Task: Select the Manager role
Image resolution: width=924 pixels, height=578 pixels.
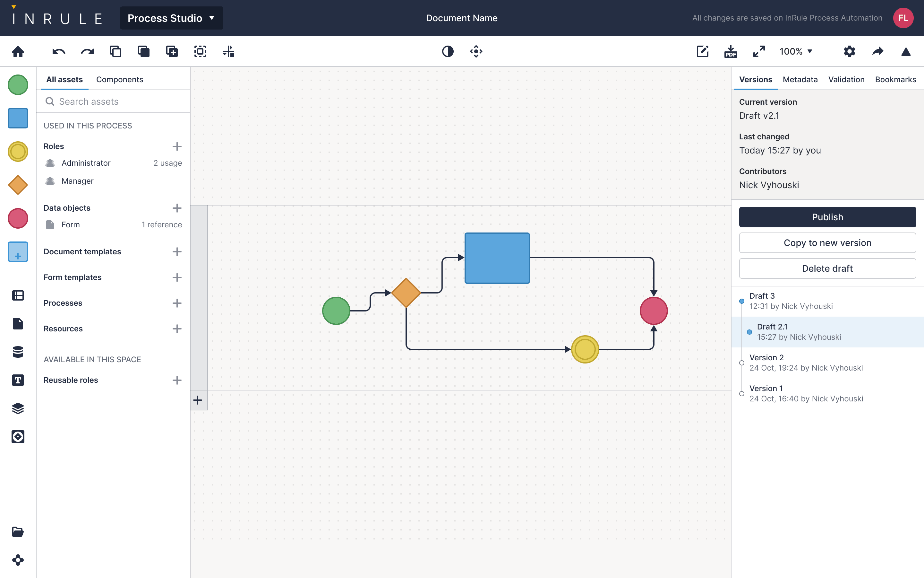Action: [113, 181]
